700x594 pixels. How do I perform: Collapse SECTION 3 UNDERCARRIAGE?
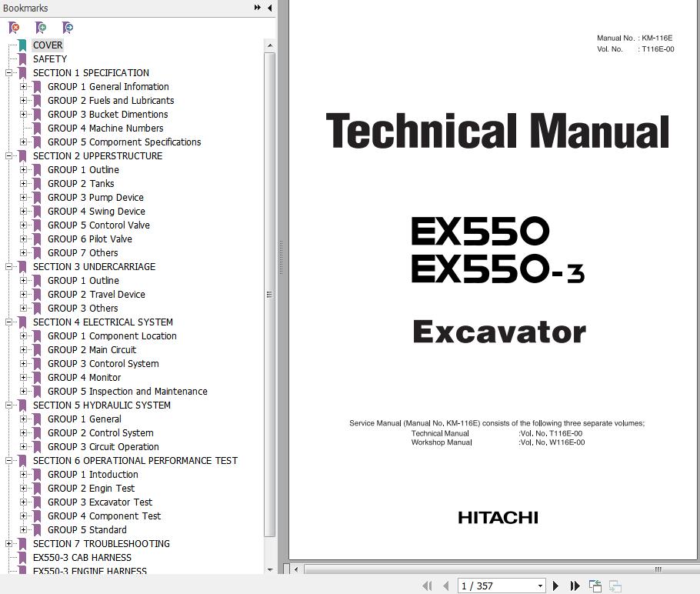click(8, 267)
